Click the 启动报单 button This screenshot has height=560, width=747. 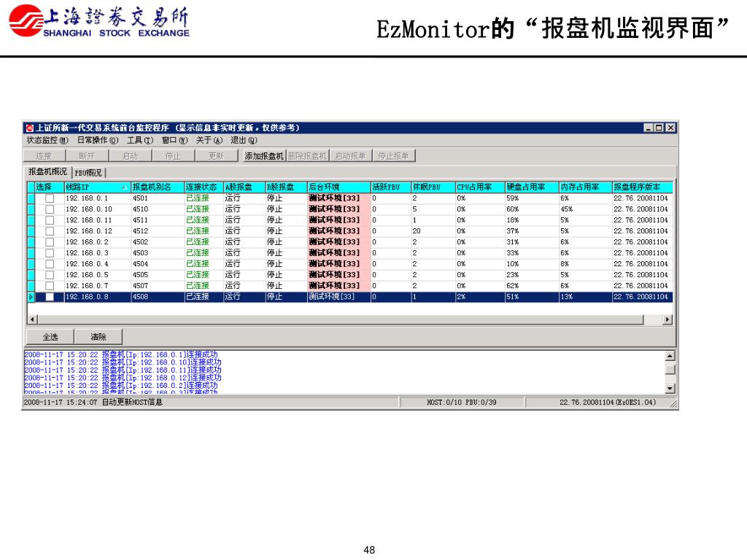(350, 156)
